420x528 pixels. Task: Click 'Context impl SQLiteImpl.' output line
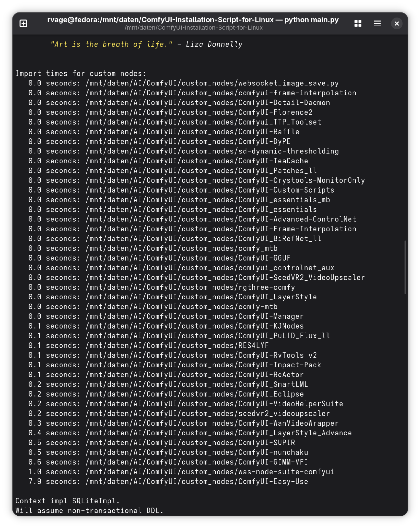click(x=67, y=501)
